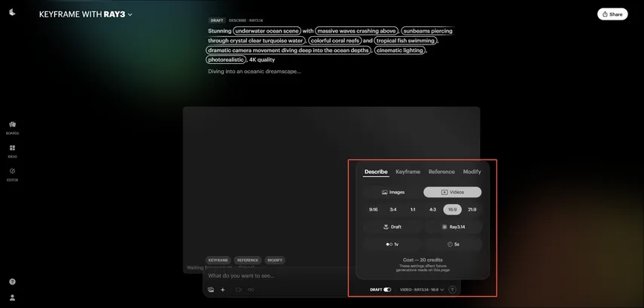This screenshot has height=308, width=644.
Task: Choose the 4:3 aspect ratio
Action: tap(432, 209)
